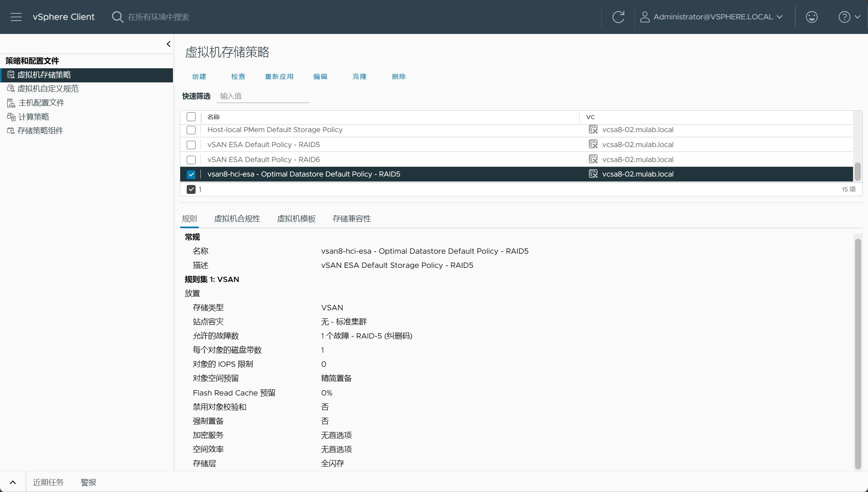Click the 重新应用 button

(x=279, y=76)
